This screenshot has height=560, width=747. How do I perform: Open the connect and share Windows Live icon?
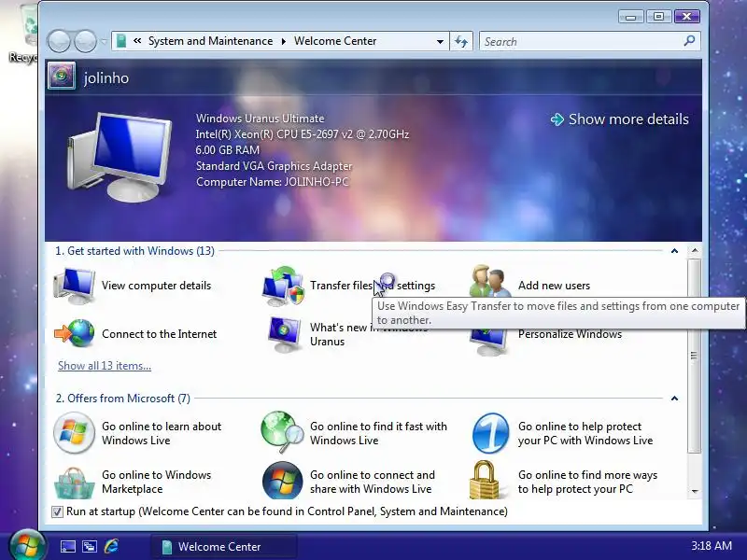[x=283, y=481]
